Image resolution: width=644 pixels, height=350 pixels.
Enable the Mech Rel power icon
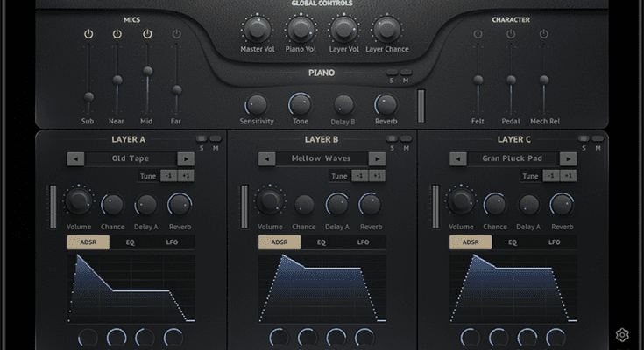pyautogui.click(x=544, y=35)
